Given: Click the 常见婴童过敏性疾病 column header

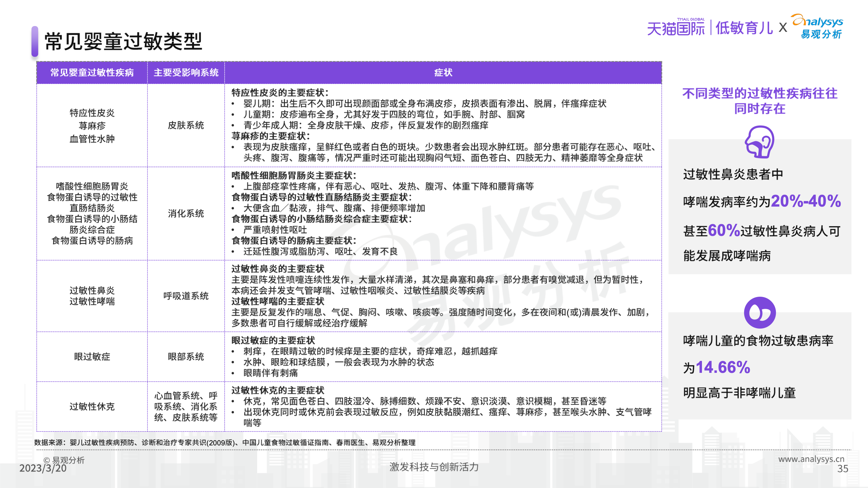Looking at the screenshot, I should point(92,73).
